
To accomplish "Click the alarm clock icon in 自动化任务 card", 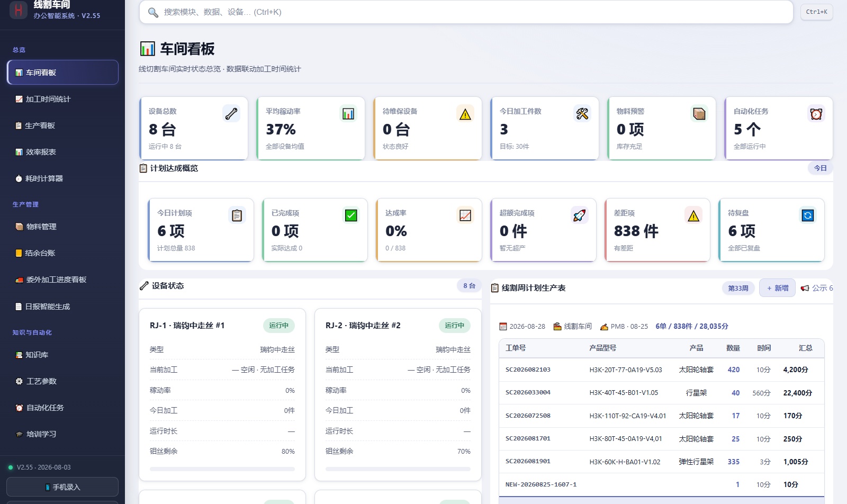I will pyautogui.click(x=816, y=113).
